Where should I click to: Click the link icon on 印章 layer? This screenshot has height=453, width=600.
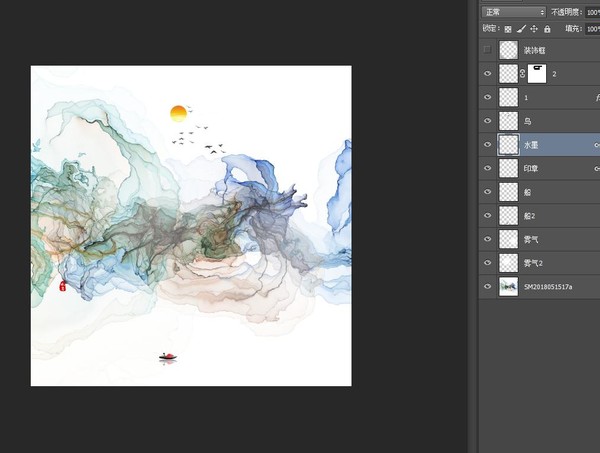pyautogui.click(x=597, y=169)
